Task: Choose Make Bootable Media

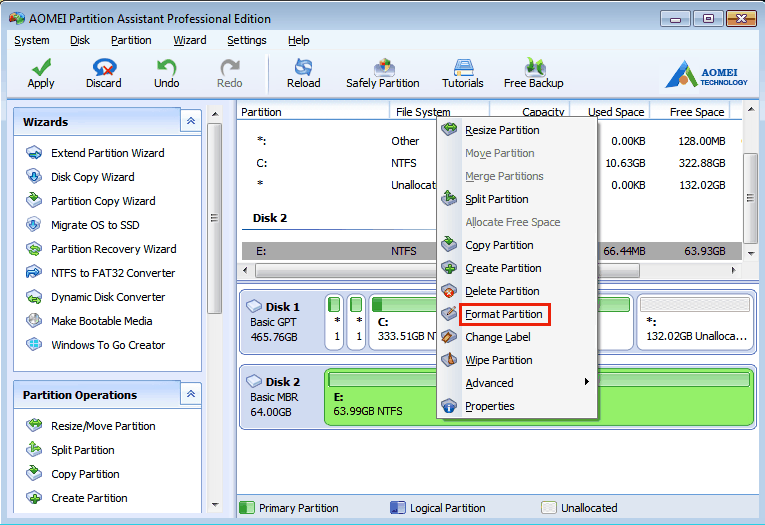Action: 101,321
